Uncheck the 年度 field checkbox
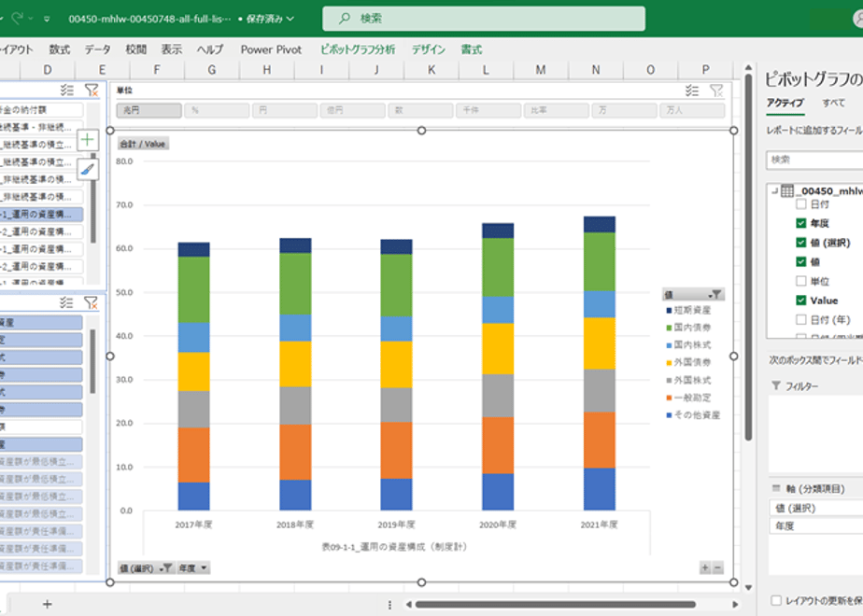The width and height of the screenshot is (863, 616). tap(801, 223)
